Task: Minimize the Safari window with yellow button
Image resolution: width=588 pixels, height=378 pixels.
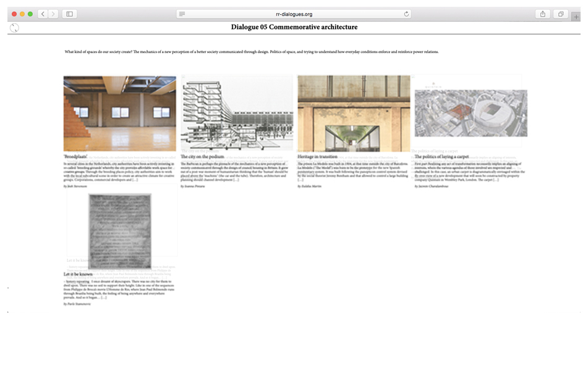Action: coord(22,14)
